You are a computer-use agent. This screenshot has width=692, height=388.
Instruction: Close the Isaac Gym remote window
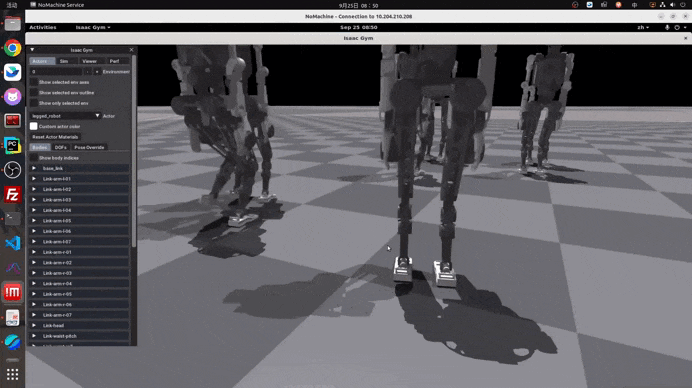point(685,38)
